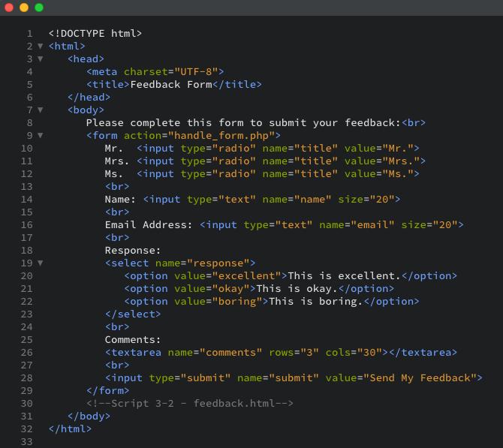Click the 'Name:' label text on line 14
503x448 pixels.
120,200
